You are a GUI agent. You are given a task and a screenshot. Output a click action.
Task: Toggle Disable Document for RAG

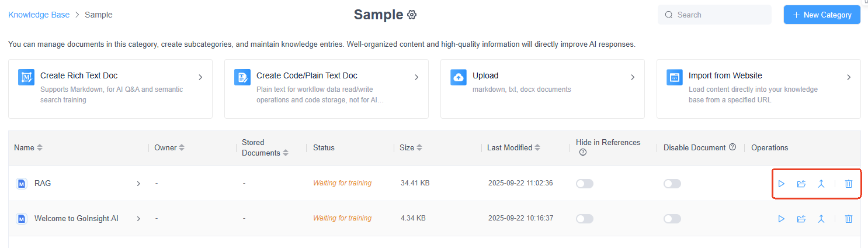(x=672, y=184)
